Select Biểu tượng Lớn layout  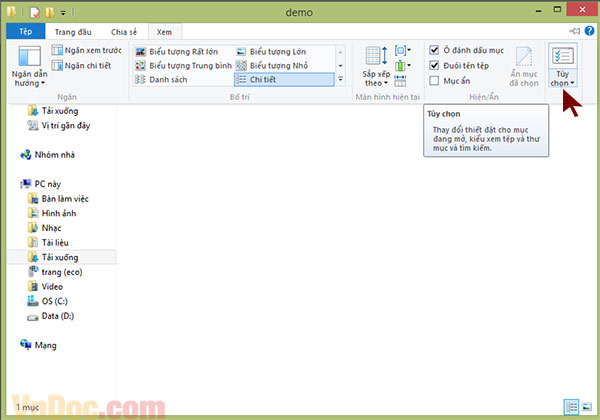(x=271, y=52)
